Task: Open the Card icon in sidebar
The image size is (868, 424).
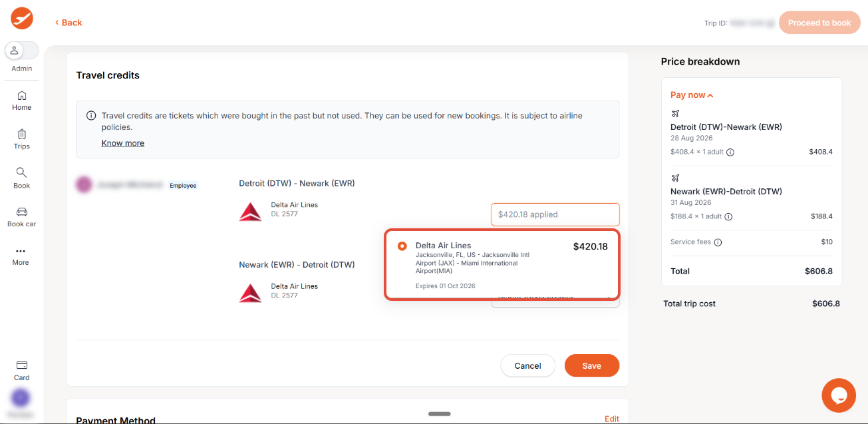Action: (x=22, y=365)
